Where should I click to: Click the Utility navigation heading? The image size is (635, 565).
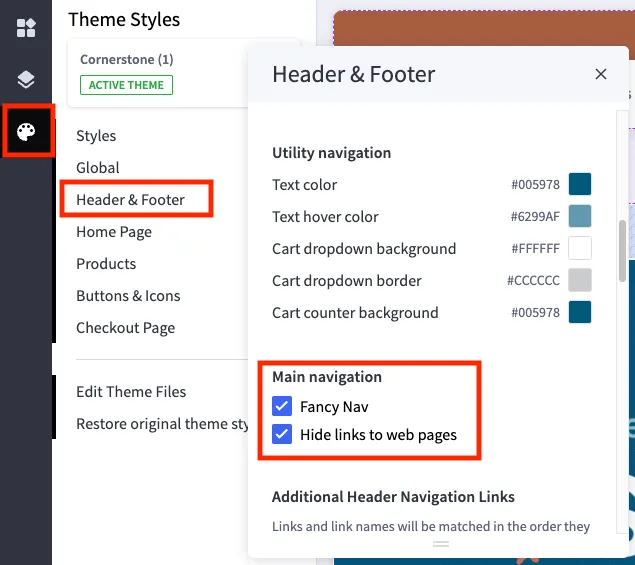[332, 153]
